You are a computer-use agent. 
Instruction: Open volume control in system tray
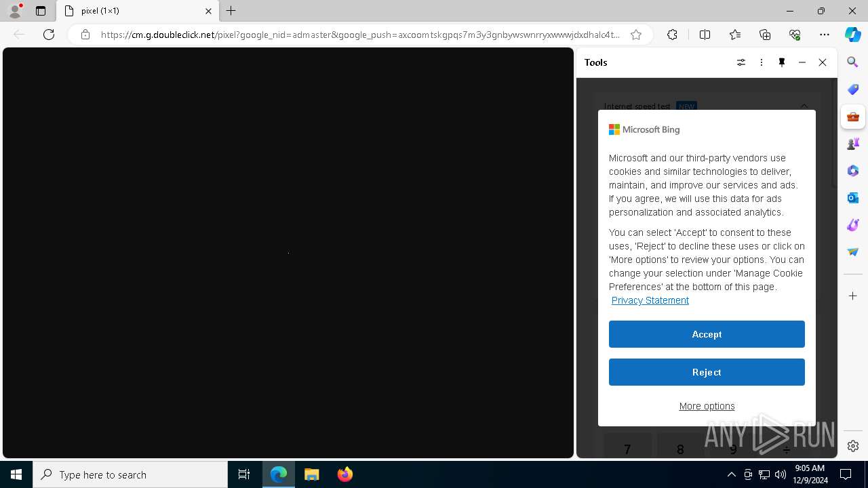[781, 474]
